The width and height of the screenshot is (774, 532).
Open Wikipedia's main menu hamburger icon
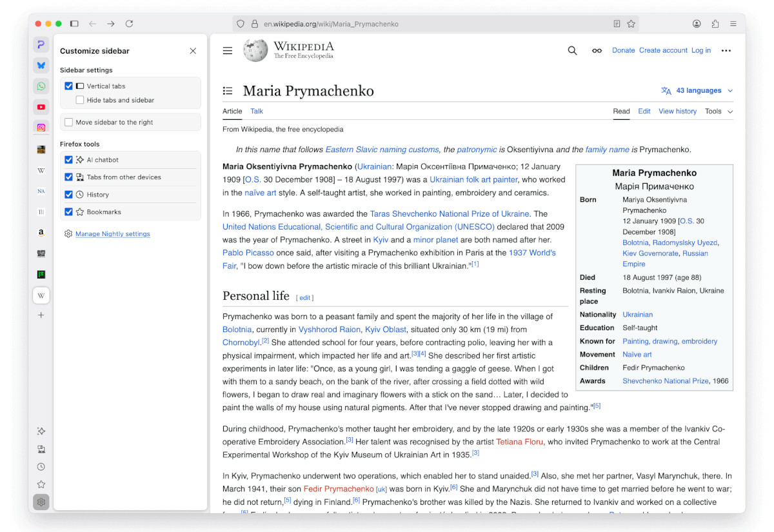[x=228, y=50]
